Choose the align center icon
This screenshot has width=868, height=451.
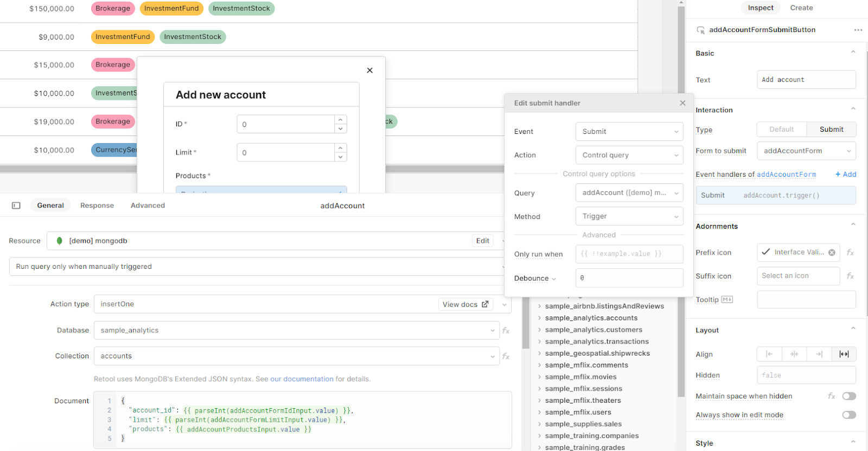794,354
